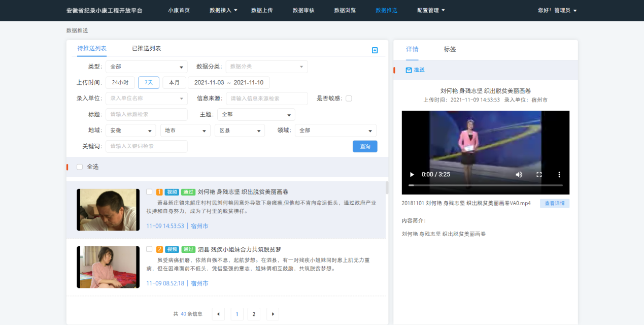The image size is (644, 325).
Task: Enter fullscreen video mode
Action: (x=539, y=174)
